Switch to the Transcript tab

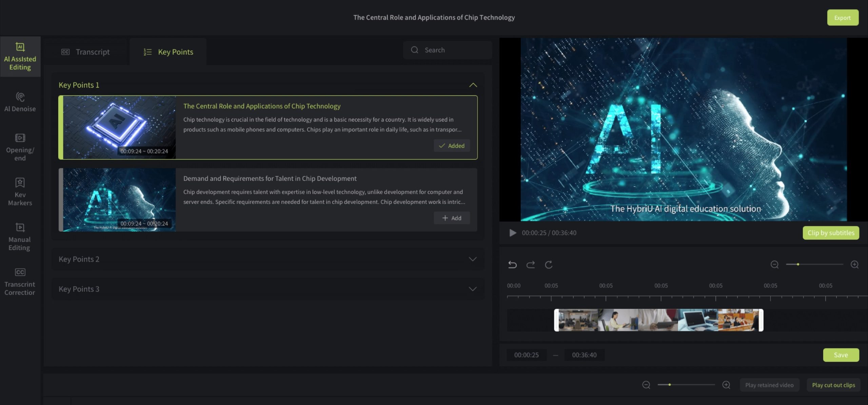point(85,52)
